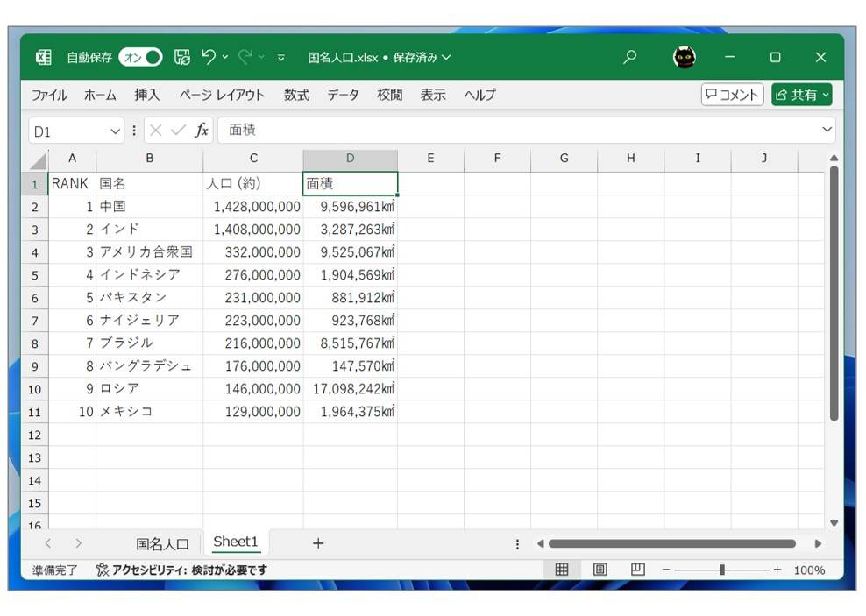This screenshot has height=616, width=866.
Task: Open the account profile cat avatar
Action: pos(685,57)
